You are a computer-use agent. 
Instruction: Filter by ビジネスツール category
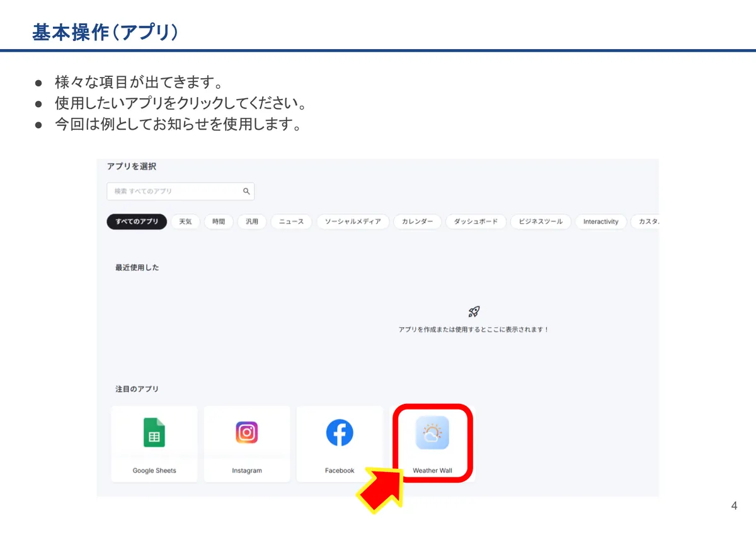coord(541,222)
